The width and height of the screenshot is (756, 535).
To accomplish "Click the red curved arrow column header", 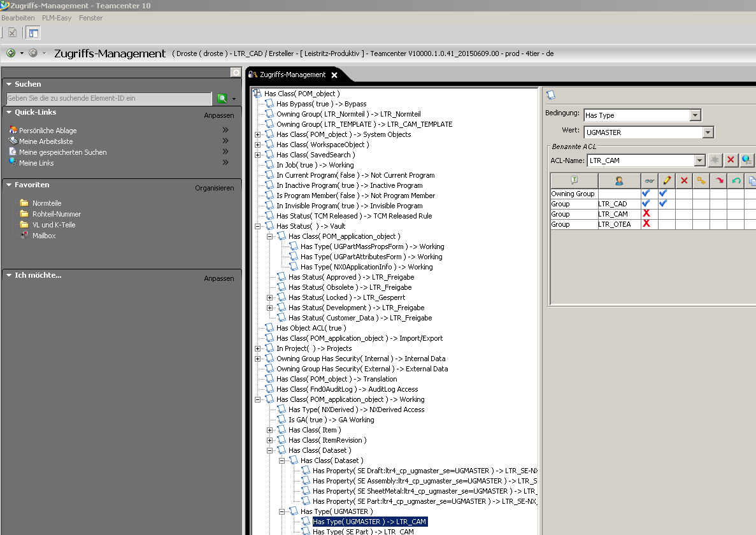I will click(719, 181).
